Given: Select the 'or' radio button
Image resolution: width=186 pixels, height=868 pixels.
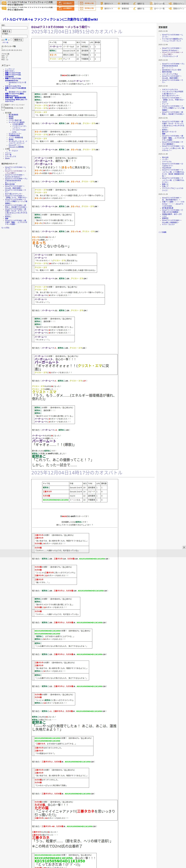Looking at the screenshot, I should [x=11, y=39].
